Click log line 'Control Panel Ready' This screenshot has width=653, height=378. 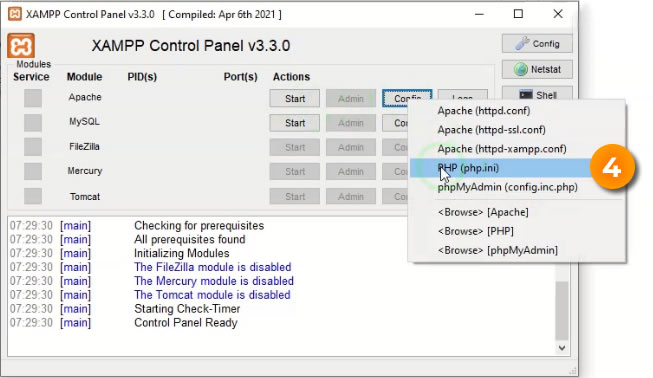coord(186,323)
